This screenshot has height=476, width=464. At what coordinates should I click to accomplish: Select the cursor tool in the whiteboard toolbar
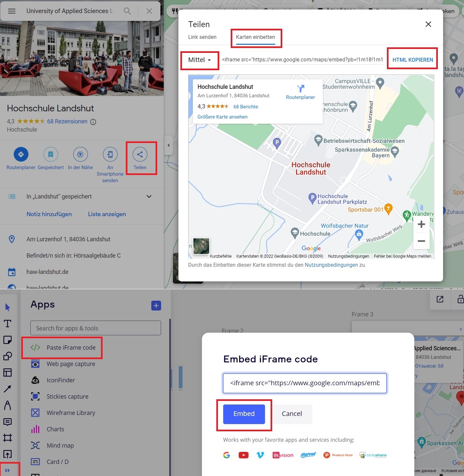(8, 307)
